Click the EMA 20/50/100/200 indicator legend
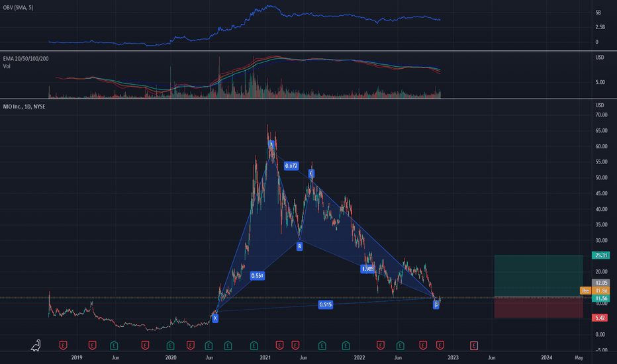617x364 pixels. click(26, 59)
